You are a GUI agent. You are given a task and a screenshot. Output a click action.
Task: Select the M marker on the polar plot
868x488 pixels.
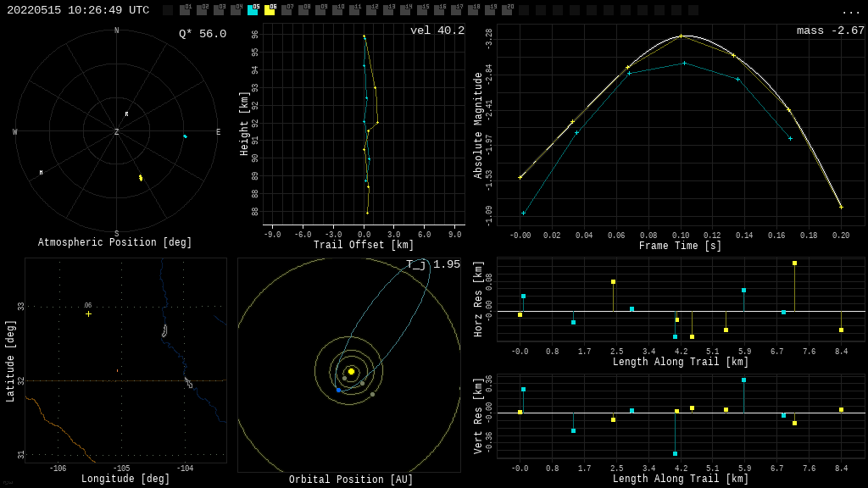41,173
